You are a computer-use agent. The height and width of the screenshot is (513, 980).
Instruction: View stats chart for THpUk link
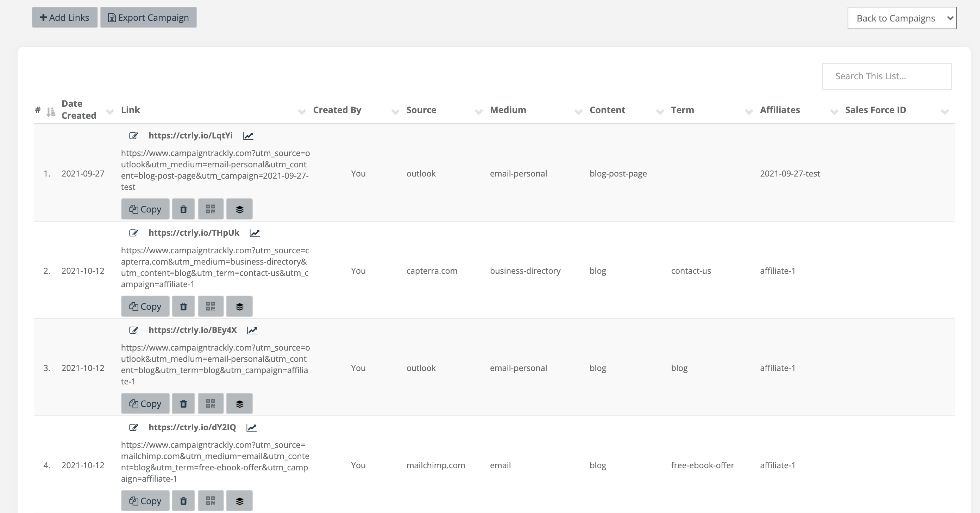[x=255, y=233]
